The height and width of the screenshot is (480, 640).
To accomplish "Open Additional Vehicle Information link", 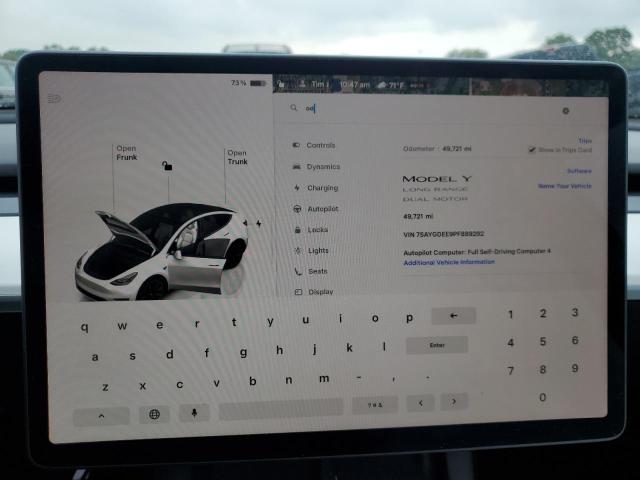I will click(x=448, y=262).
